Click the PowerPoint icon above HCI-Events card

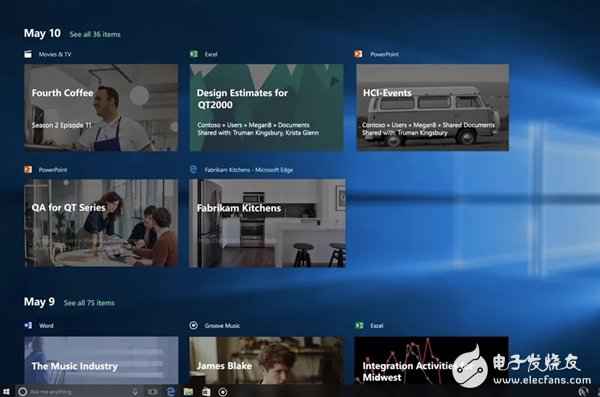(x=358, y=54)
